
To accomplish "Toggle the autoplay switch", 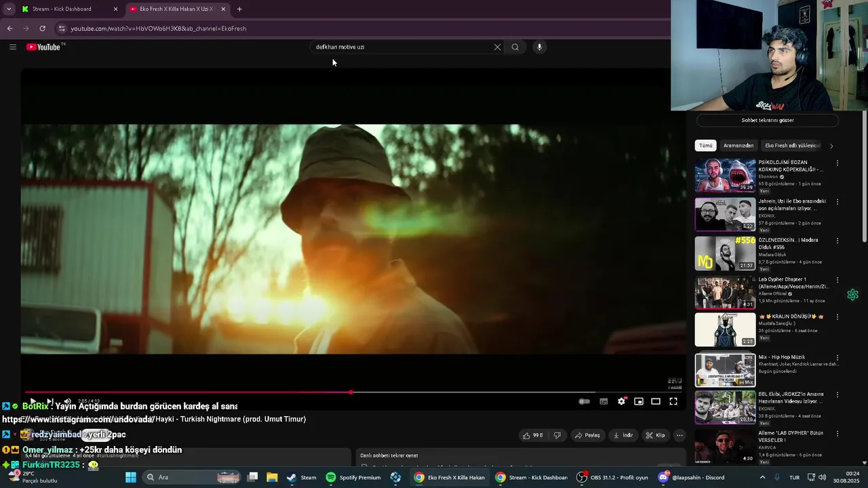I will 584,401.
